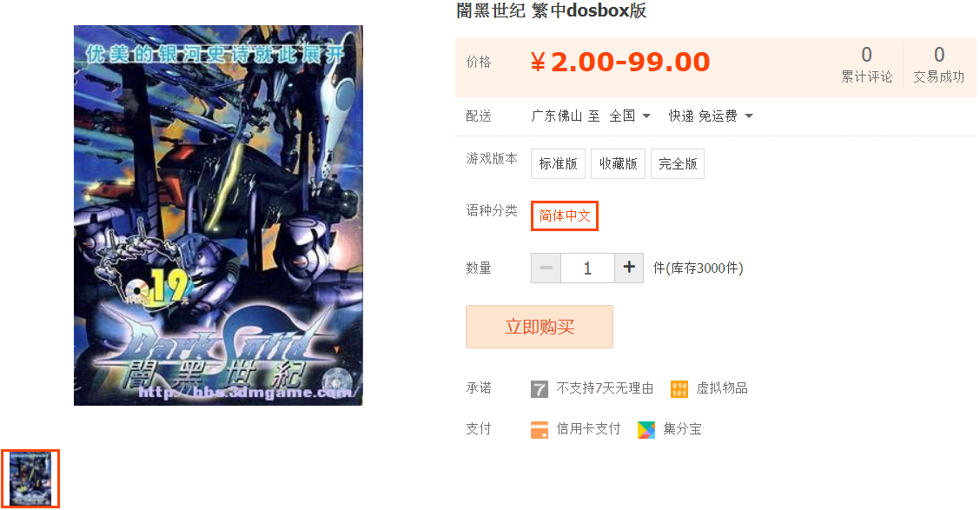Click the quantity input field
The image size is (980, 510).
pyautogui.click(x=587, y=268)
